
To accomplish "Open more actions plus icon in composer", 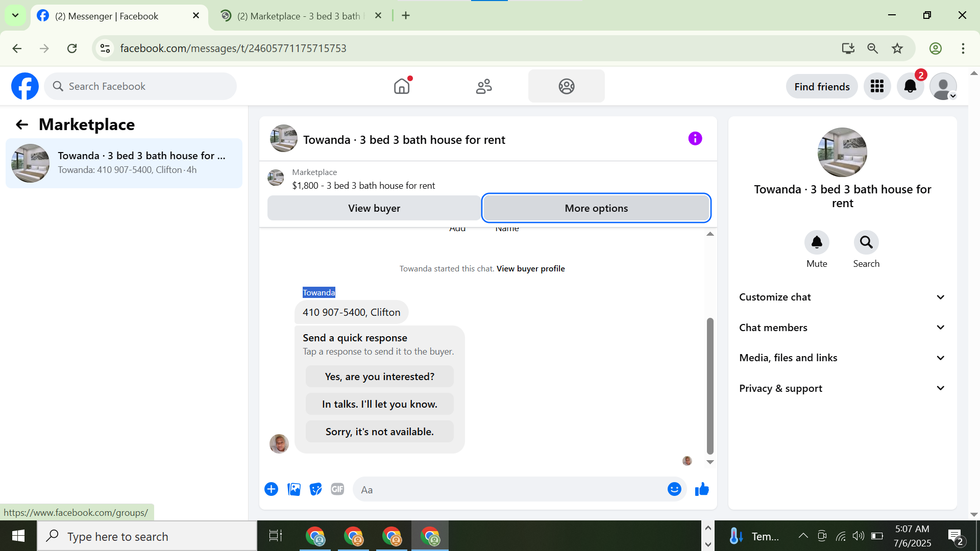I will [271, 489].
